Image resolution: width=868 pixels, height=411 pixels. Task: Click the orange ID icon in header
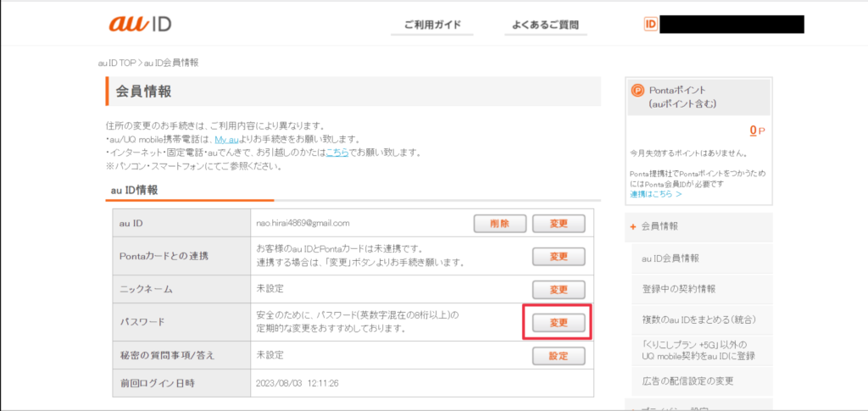click(650, 25)
